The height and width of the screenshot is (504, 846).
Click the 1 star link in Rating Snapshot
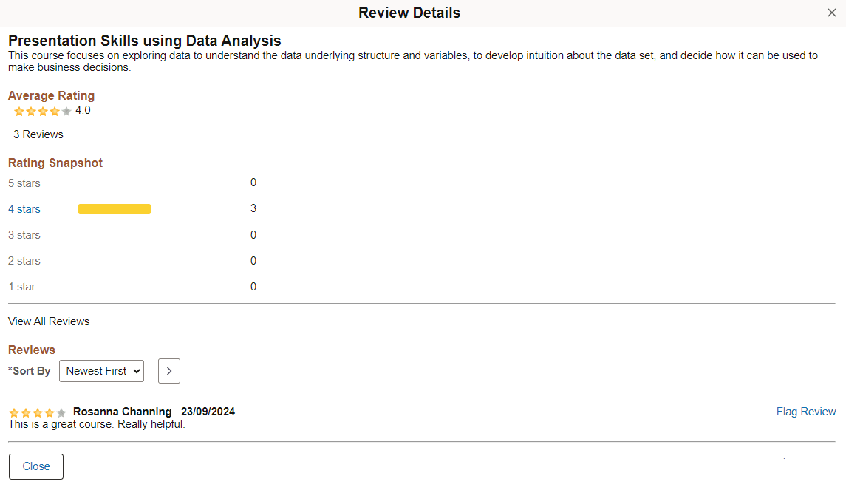tap(21, 287)
